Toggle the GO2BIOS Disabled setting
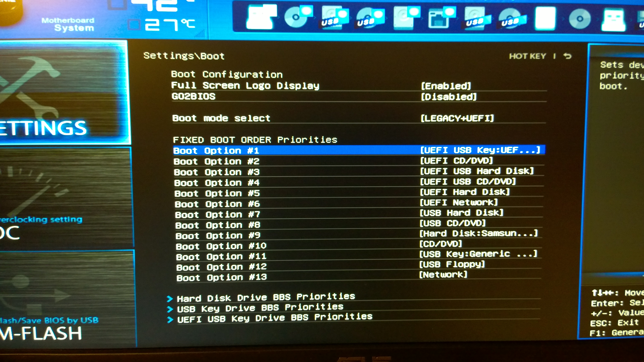This screenshot has width=644, height=362. (449, 97)
